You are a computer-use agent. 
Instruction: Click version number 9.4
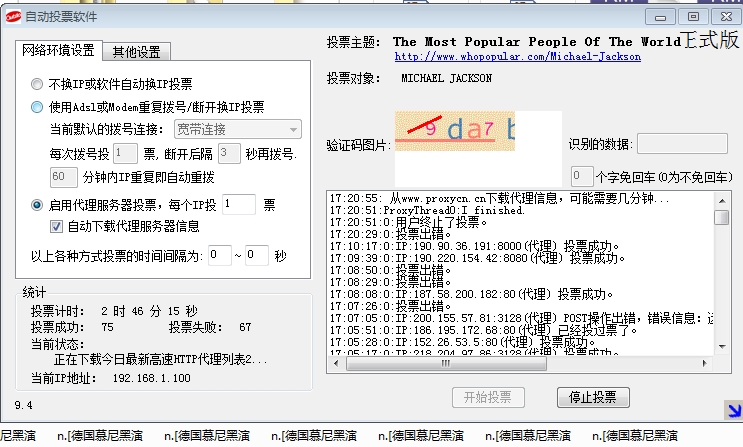[23, 405]
